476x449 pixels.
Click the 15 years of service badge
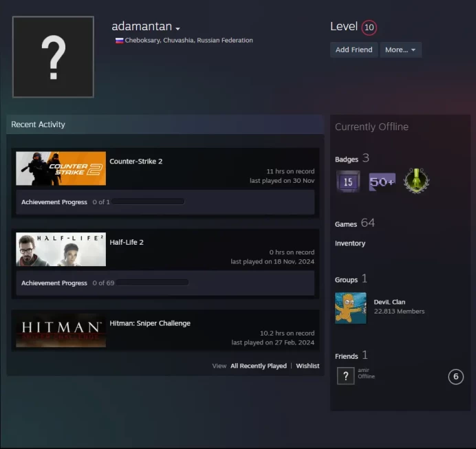pos(348,182)
